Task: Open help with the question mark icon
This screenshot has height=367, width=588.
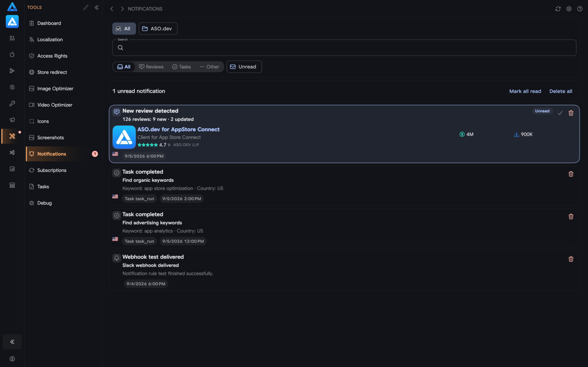Action: pos(580,9)
